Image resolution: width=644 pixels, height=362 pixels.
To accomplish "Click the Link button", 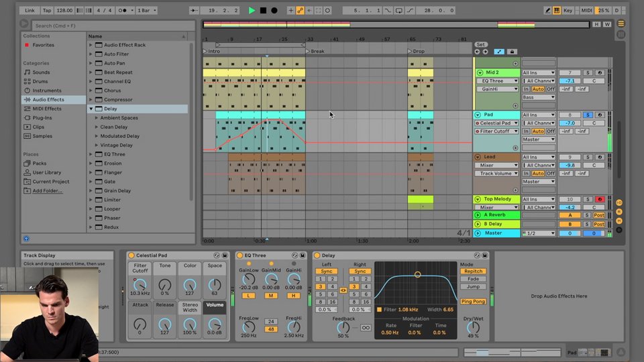I will point(30,10).
